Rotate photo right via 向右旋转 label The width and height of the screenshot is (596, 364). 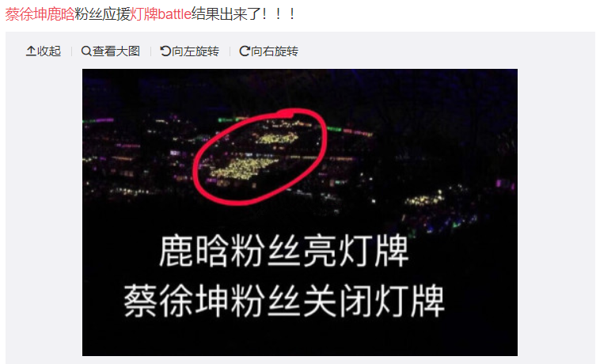[x=275, y=51]
